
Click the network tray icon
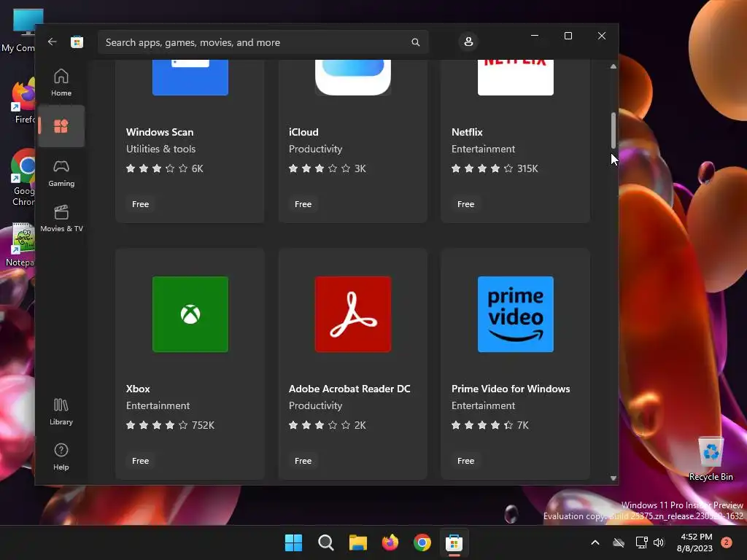point(641,542)
